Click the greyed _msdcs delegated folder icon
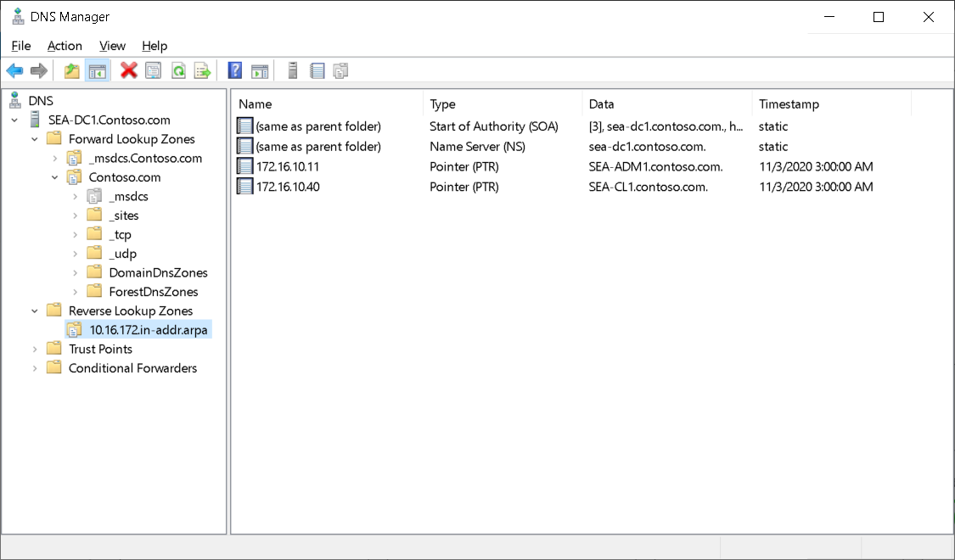The width and height of the screenshot is (955, 560). 93,196
